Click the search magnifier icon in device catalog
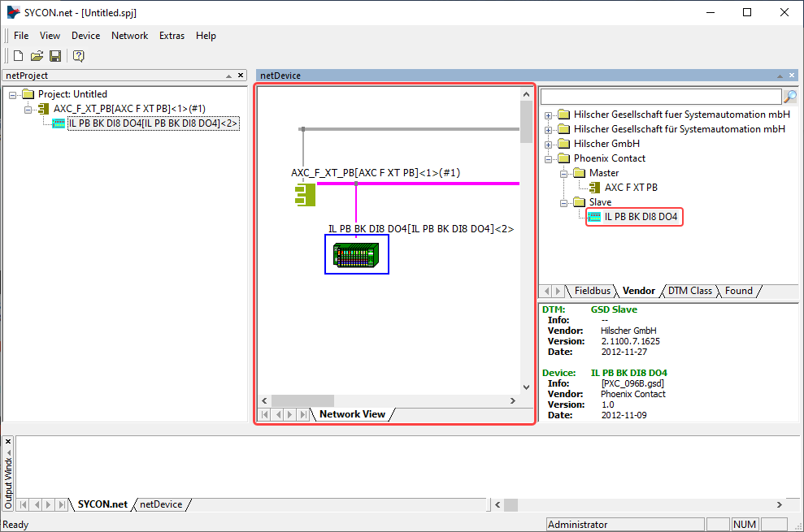 point(790,96)
